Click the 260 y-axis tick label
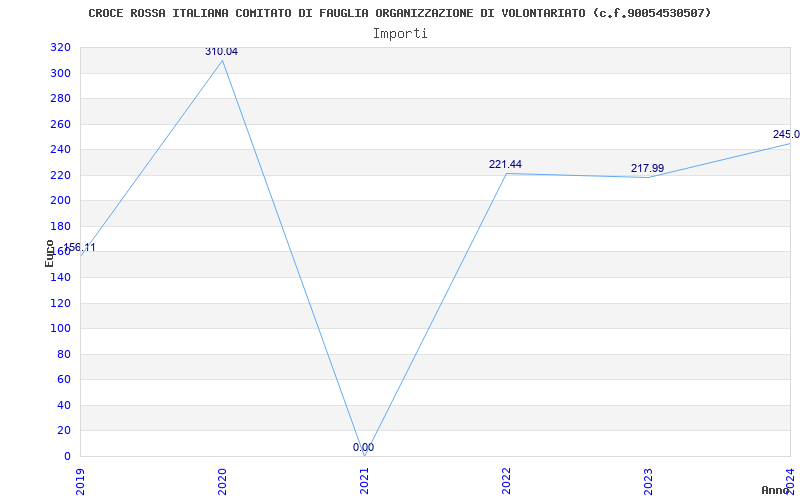The width and height of the screenshot is (800, 500). pos(60,124)
